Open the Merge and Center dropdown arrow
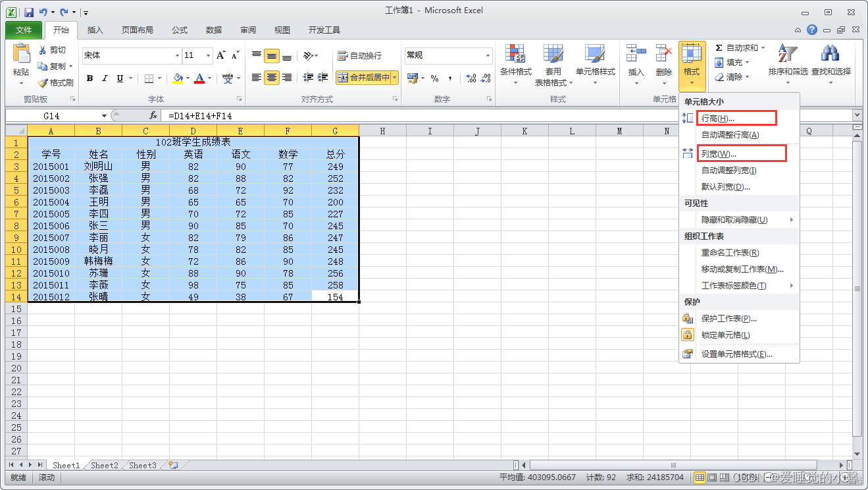Viewport: 868px width, 490px height. coord(395,78)
